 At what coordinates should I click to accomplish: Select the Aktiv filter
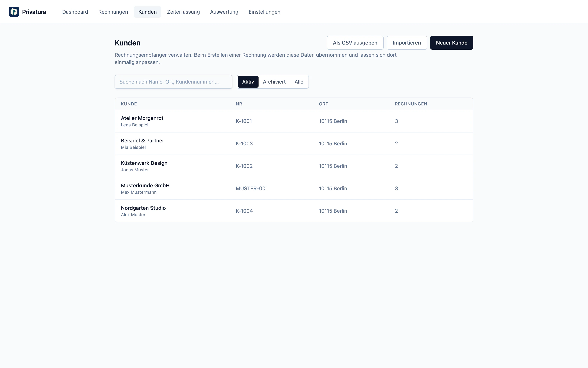click(x=248, y=82)
